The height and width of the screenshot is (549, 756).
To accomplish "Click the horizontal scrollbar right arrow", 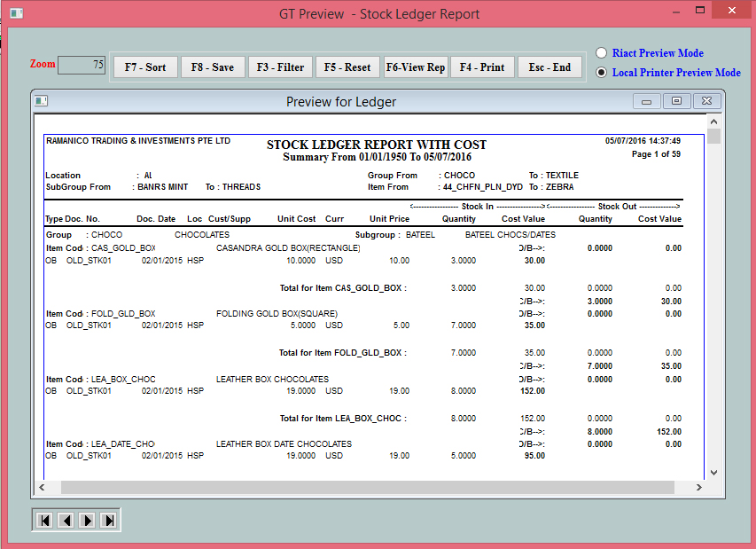I will pos(699,487).
